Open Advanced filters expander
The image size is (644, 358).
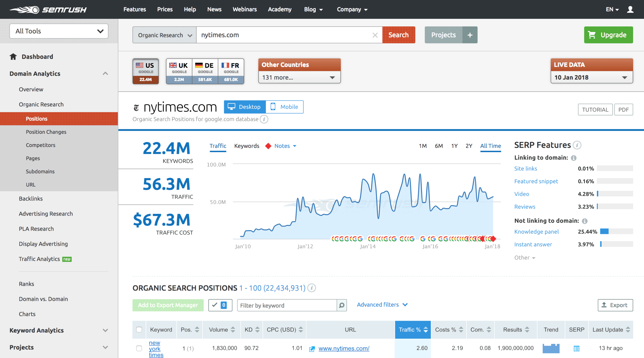click(382, 305)
